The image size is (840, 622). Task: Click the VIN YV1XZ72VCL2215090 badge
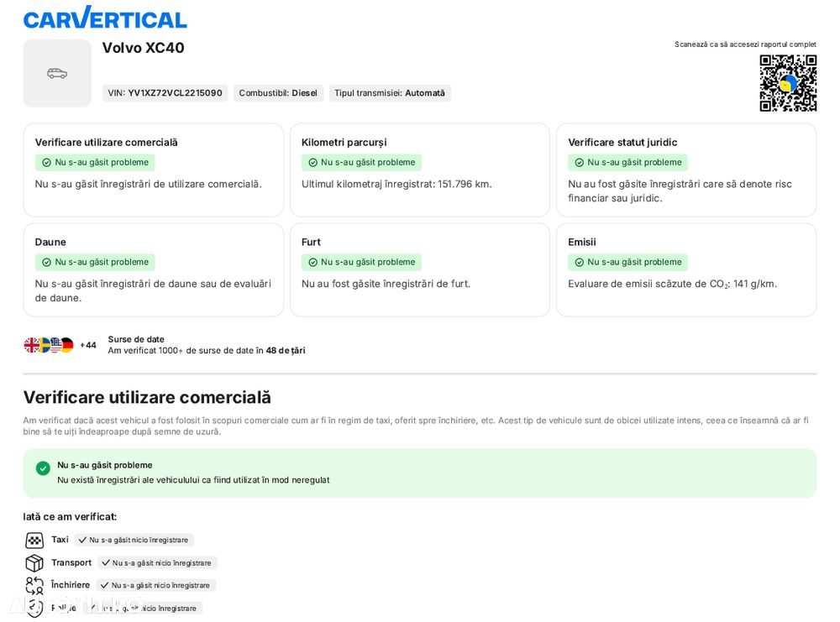tap(165, 93)
